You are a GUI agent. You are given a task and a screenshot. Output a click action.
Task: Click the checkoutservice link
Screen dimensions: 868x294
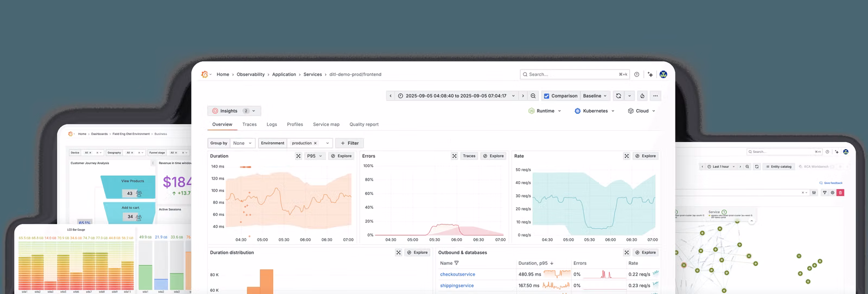click(457, 274)
